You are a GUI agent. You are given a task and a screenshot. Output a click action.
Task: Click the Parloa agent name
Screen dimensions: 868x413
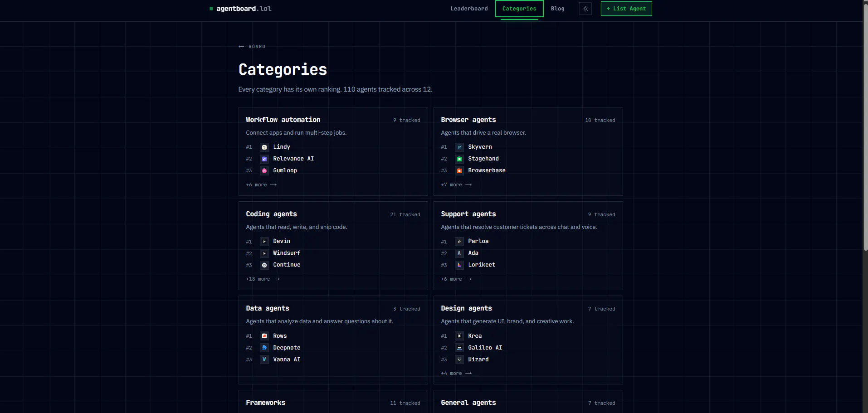click(x=478, y=241)
